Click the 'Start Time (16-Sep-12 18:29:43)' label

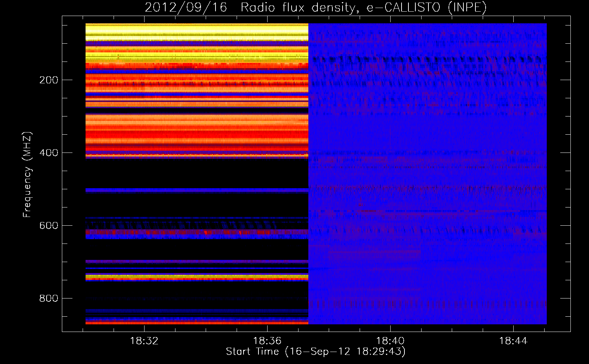click(316, 352)
